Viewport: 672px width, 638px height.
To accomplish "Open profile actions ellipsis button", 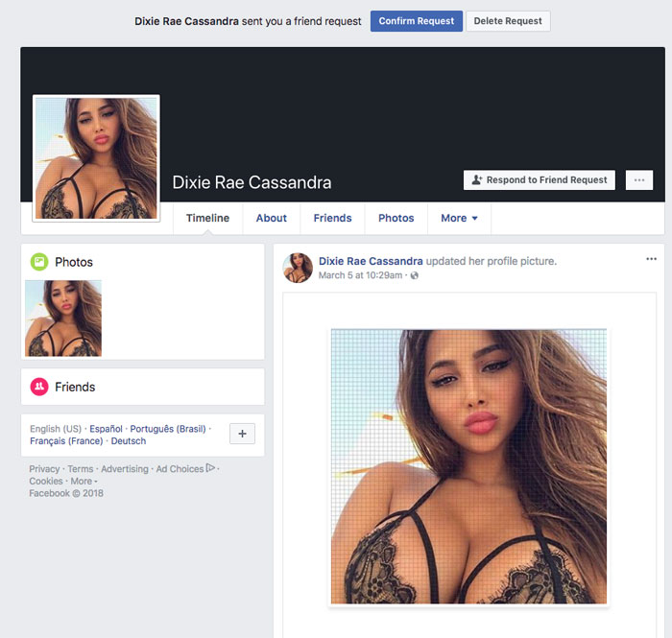I will tap(638, 179).
